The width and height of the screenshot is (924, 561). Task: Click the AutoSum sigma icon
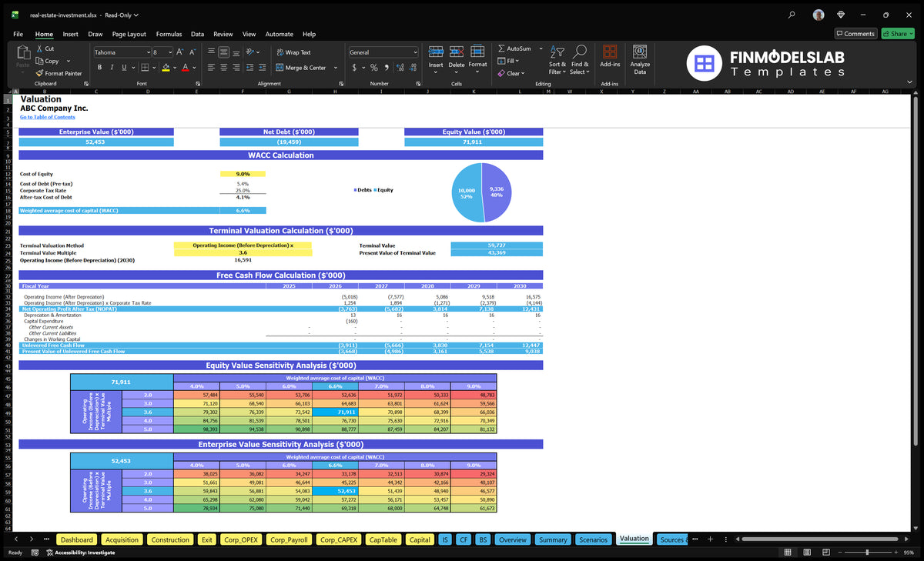[x=501, y=48]
